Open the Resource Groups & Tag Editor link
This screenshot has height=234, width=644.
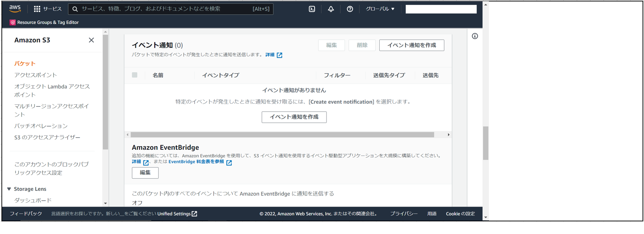point(48,22)
